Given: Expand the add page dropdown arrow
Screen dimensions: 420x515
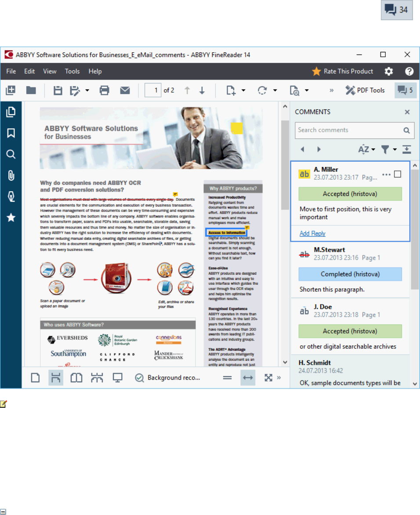Looking at the screenshot, I should [x=243, y=91].
